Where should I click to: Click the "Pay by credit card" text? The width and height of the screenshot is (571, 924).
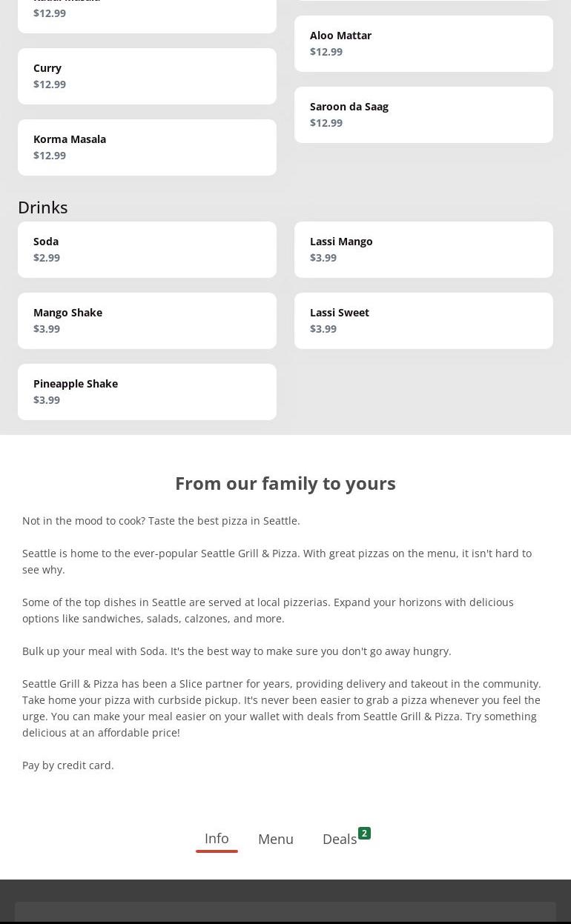coord(68,765)
